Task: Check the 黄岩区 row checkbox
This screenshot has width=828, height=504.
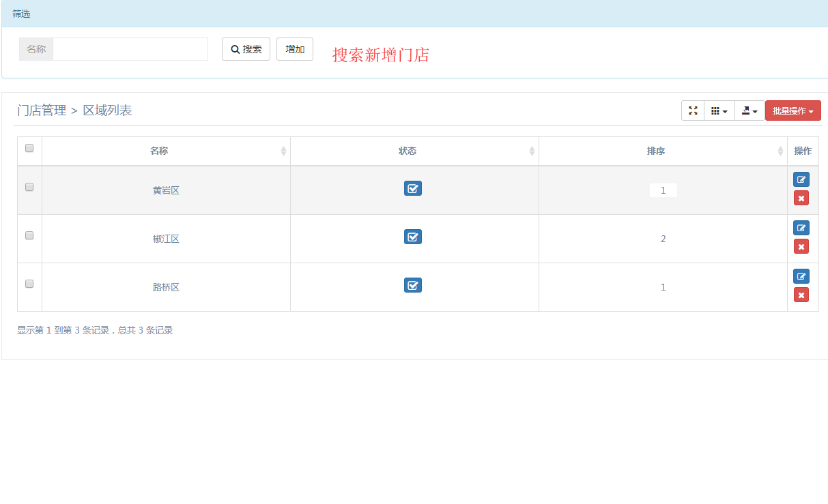Action: click(x=29, y=187)
